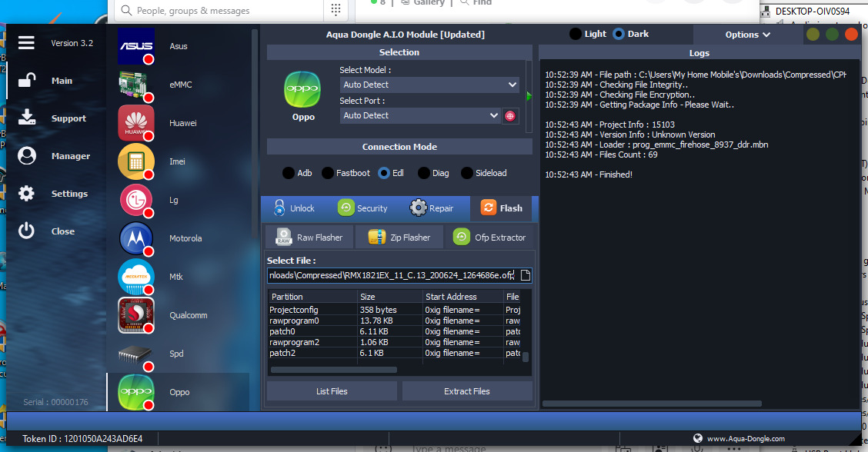Click the green window control circle
Screen dimensions: 868x452
832,35
